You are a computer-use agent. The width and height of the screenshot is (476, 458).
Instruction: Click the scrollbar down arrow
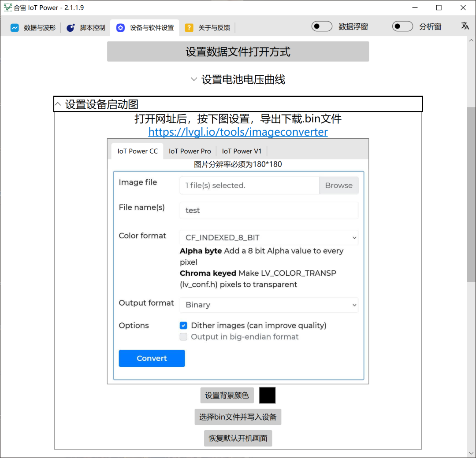471,453
